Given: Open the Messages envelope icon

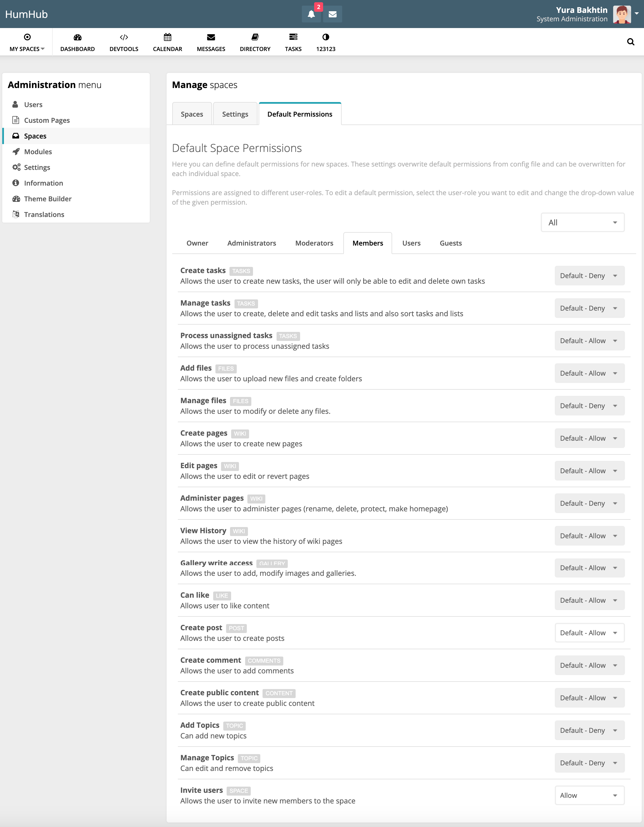Looking at the screenshot, I should coord(332,14).
